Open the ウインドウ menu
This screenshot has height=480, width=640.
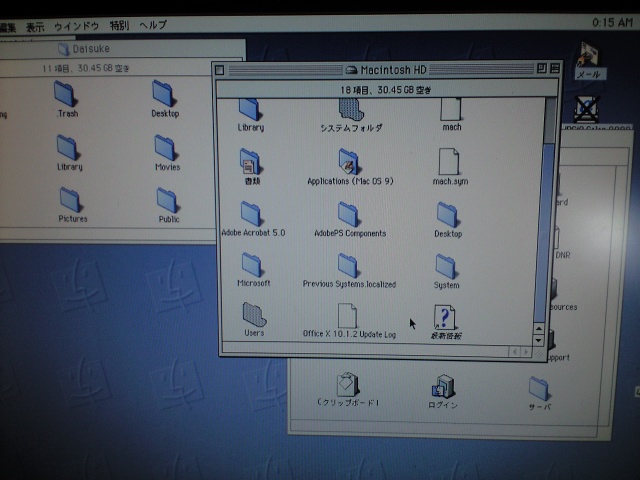77,27
